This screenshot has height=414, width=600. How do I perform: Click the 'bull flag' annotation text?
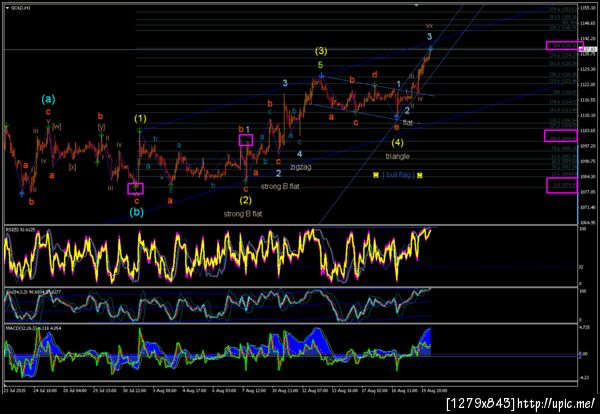(x=398, y=175)
